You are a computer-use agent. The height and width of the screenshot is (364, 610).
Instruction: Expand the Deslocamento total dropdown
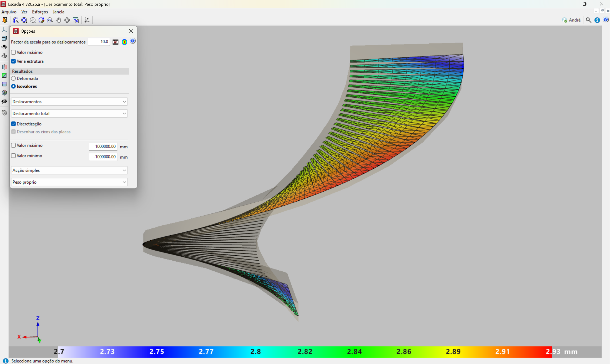tap(69, 114)
